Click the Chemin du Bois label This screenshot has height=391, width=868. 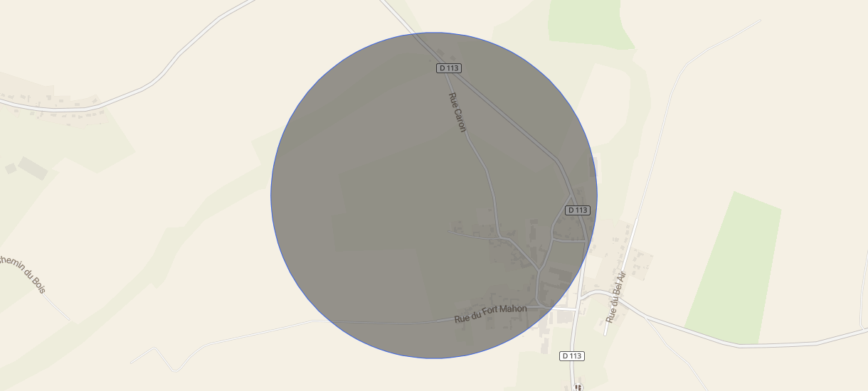[x=23, y=274]
